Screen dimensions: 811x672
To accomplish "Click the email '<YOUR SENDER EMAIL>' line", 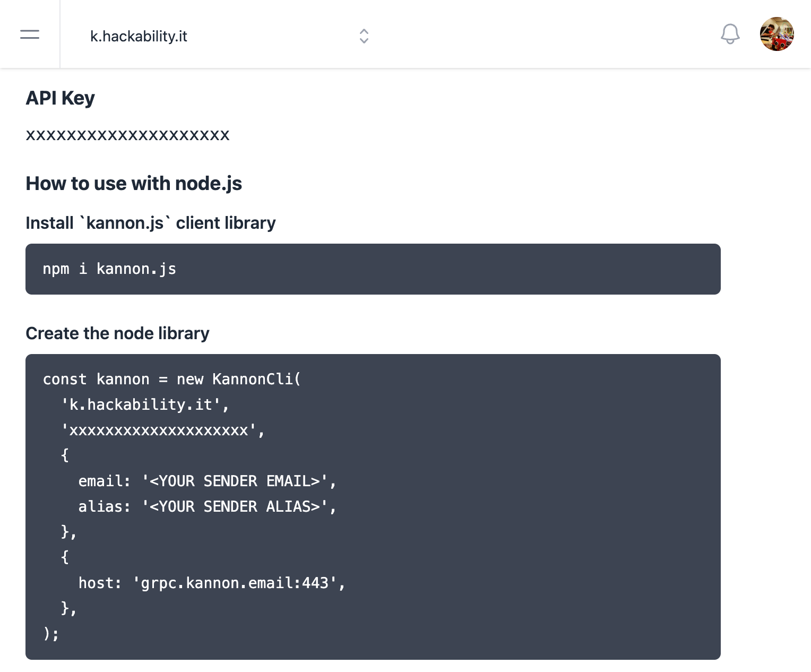I will click(208, 481).
